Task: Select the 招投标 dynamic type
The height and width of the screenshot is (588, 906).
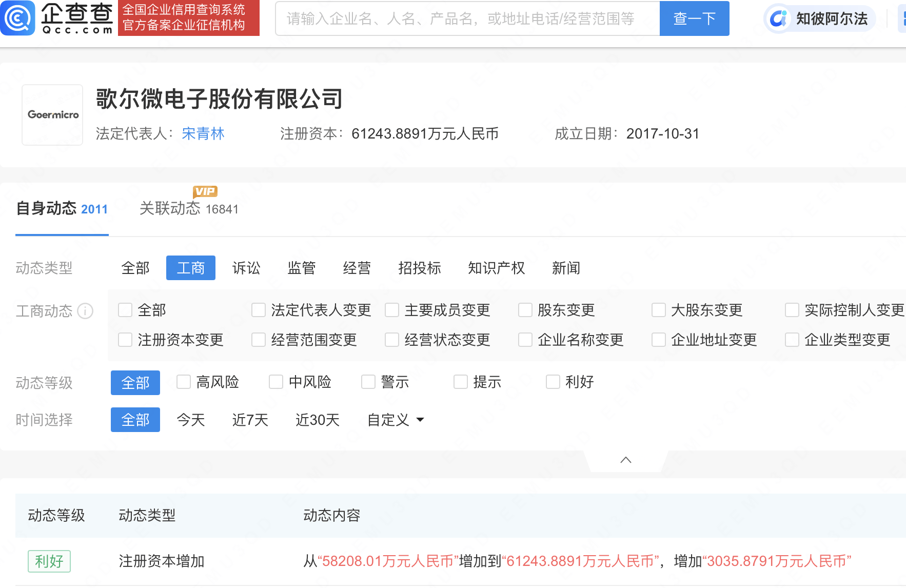Action: pyautogui.click(x=420, y=268)
